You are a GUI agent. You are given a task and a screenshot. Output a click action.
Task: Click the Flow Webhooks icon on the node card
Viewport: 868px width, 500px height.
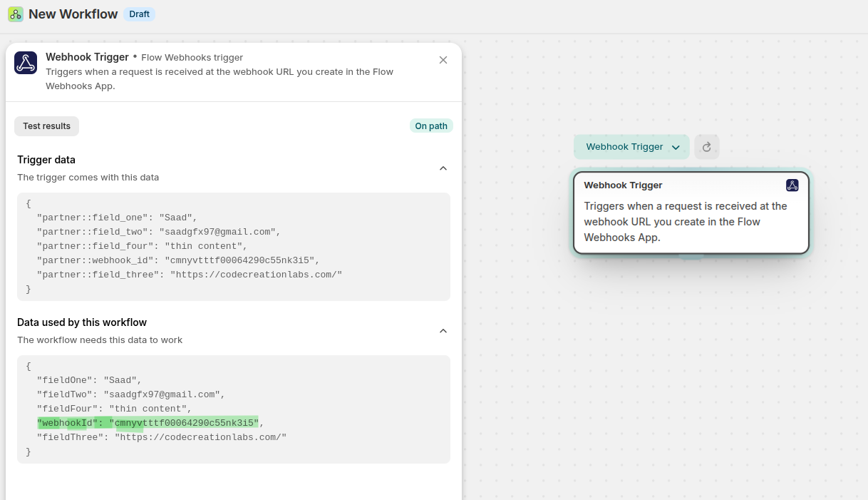792,185
